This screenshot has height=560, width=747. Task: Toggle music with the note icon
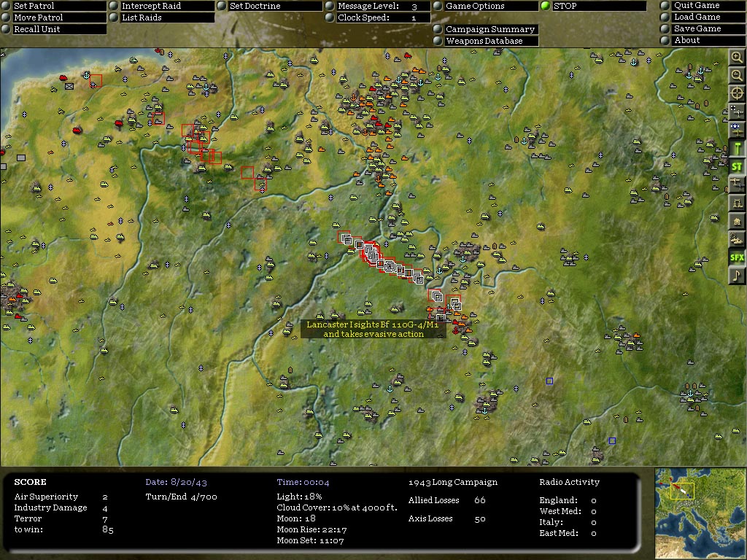[737, 276]
